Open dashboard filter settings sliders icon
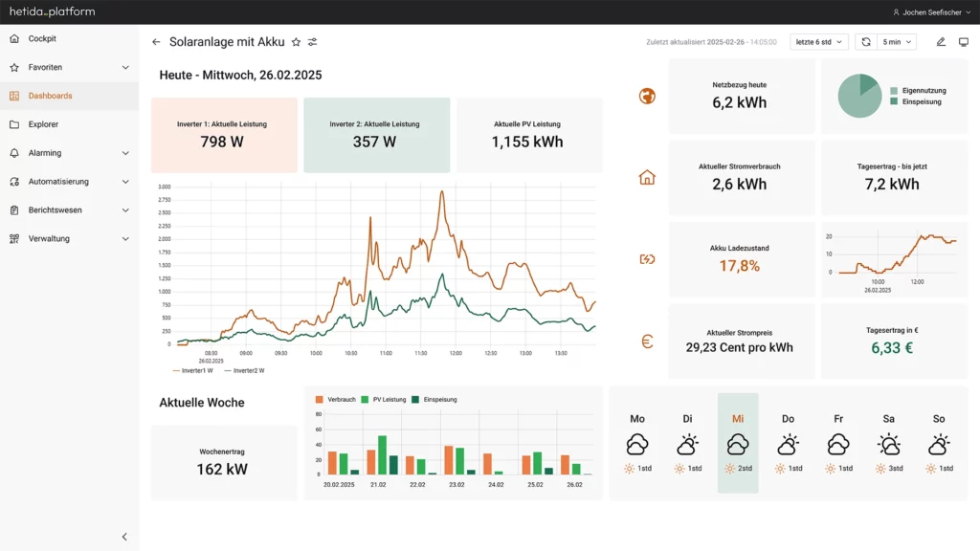Viewport: 980px width, 551px height. [313, 42]
